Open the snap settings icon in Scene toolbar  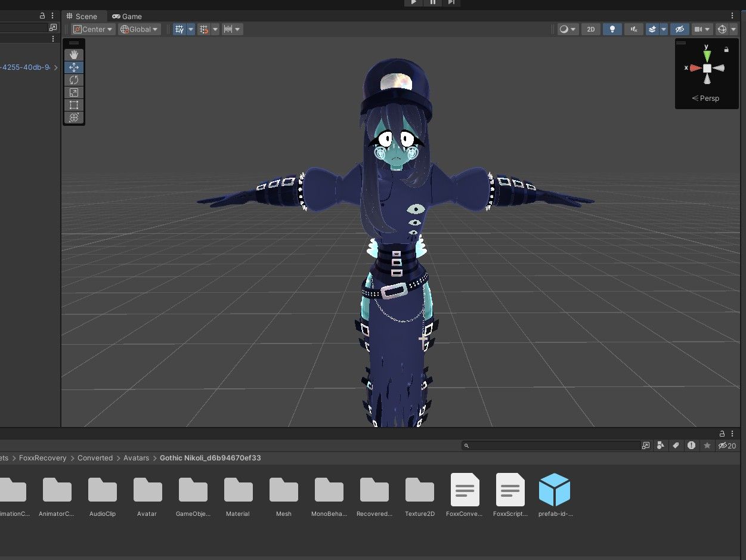pyautogui.click(x=204, y=29)
